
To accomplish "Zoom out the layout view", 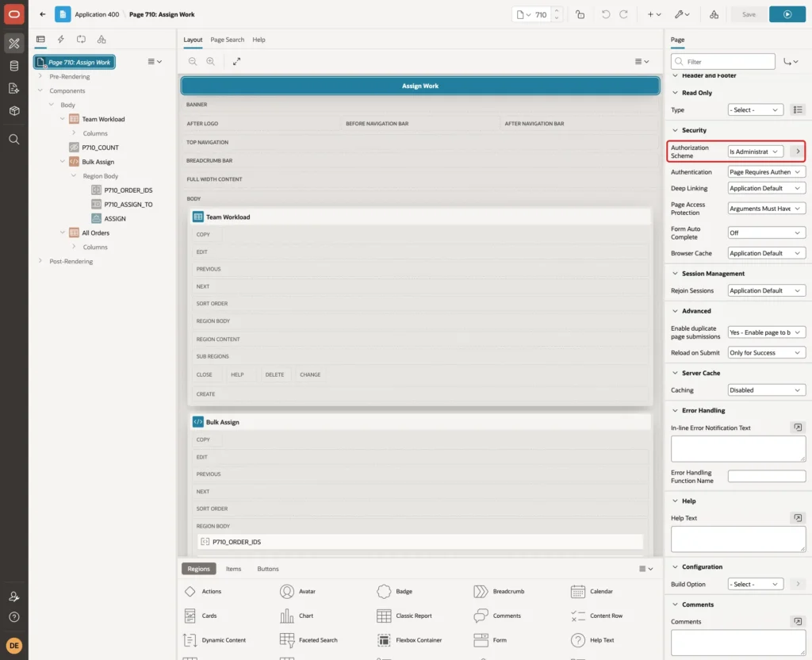I will tap(193, 61).
